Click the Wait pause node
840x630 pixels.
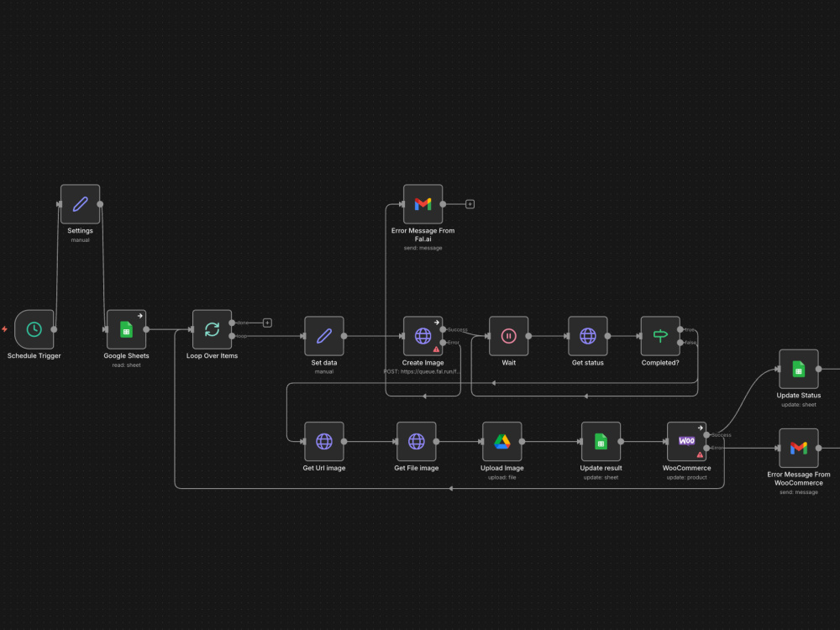(x=509, y=336)
